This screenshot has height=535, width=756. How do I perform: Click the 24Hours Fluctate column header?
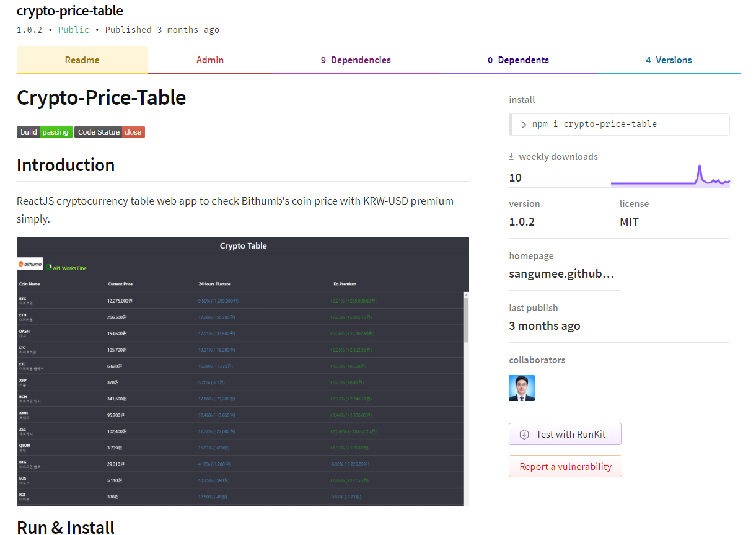(214, 284)
